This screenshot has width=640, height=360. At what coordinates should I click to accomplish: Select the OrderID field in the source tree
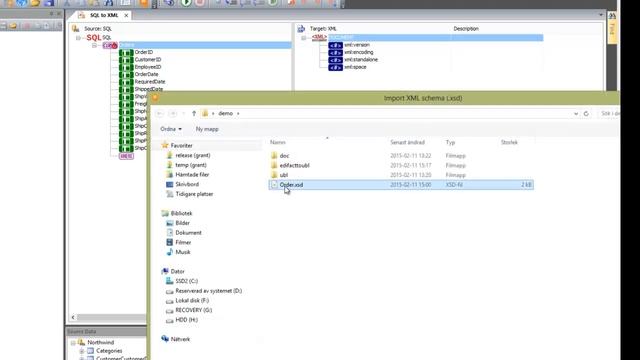point(144,52)
